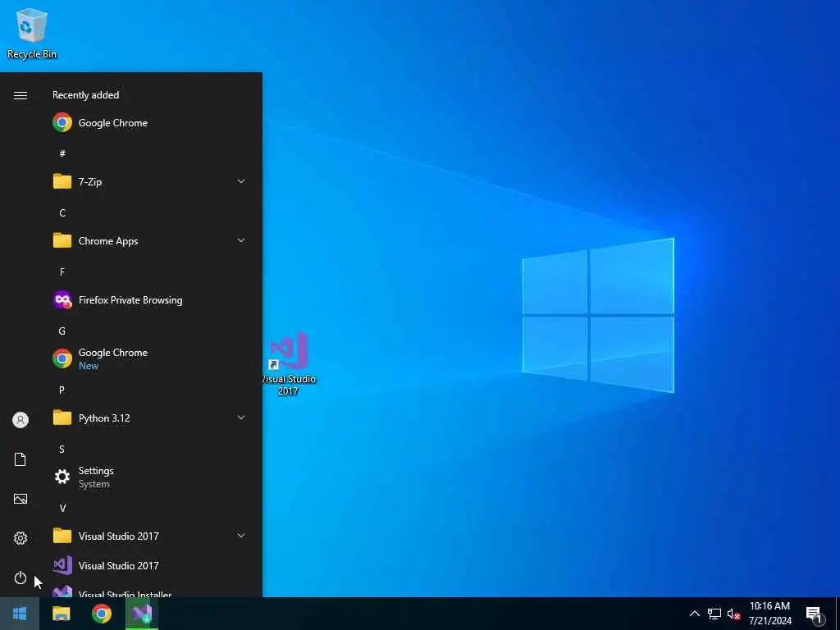Open Visual Studio Installer entry
This screenshot has width=840, height=630.
pyautogui.click(x=150, y=591)
